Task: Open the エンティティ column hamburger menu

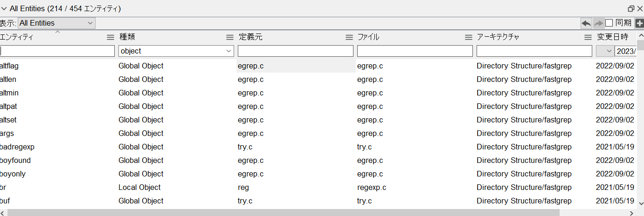Action: point(111,37)
